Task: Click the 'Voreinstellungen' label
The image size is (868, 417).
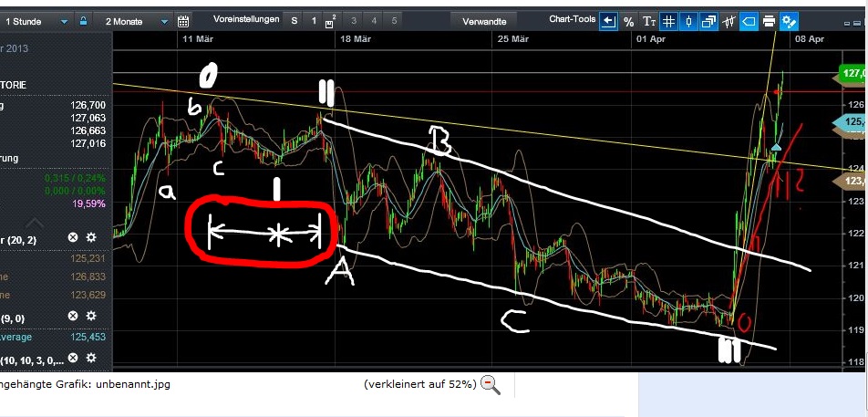Action: [246, 19]
